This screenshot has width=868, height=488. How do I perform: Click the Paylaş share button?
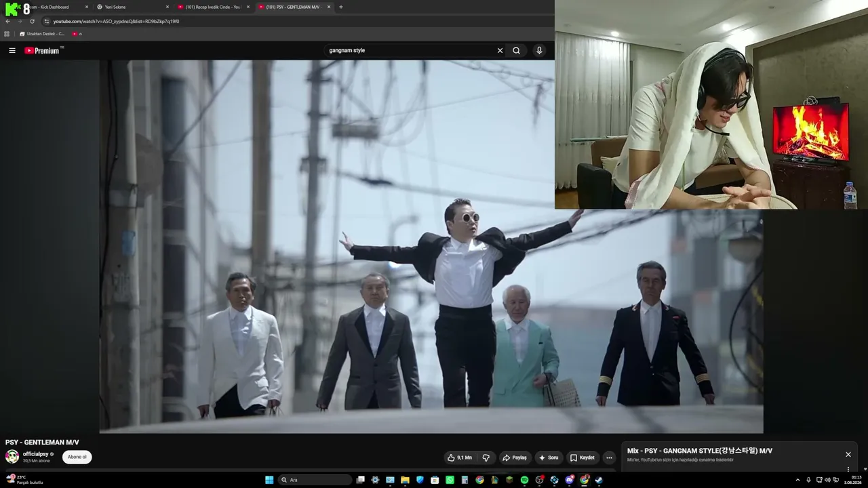[514, 457]
